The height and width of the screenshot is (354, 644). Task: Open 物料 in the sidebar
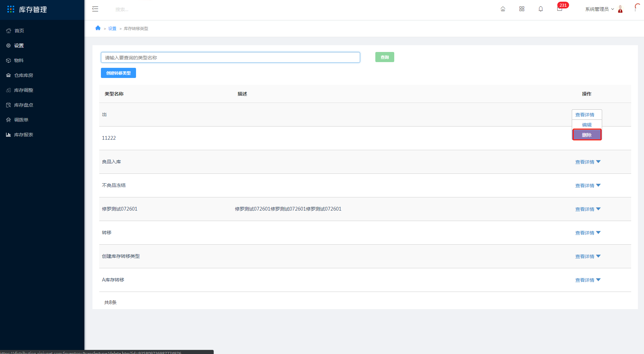tap(19, 60)
